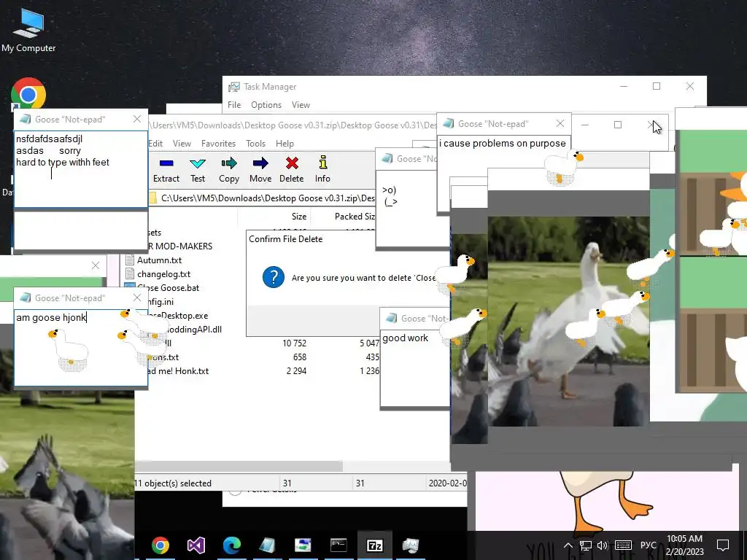This screenshot has width=747, height=560.
Task: Click Task Manager title bar icon
Action: coord(234,87)
